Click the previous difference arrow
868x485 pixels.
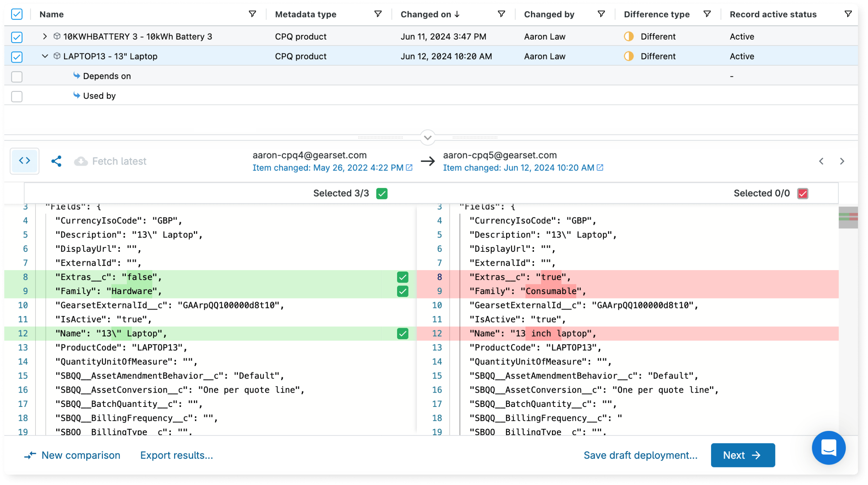coord(821,161)
